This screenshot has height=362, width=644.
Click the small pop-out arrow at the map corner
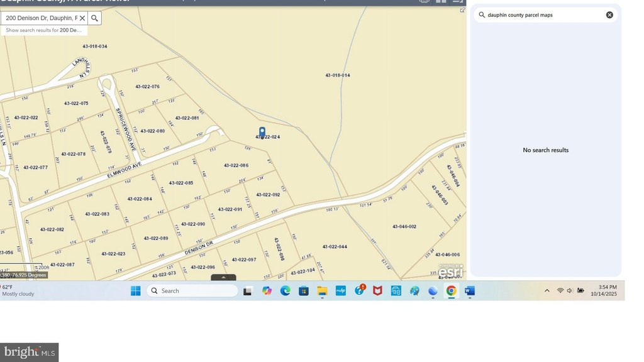[462, 10]
